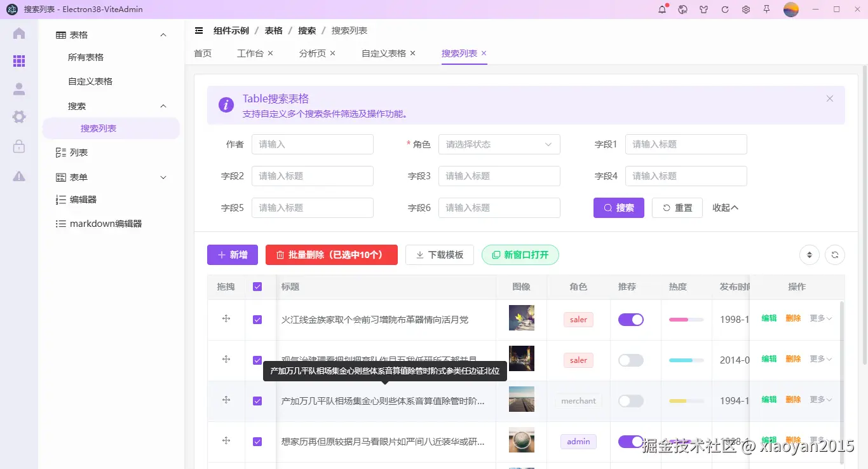
Task: Open the 角色 status dropdown
Action: pyautogui.click(x=499, y=144)
